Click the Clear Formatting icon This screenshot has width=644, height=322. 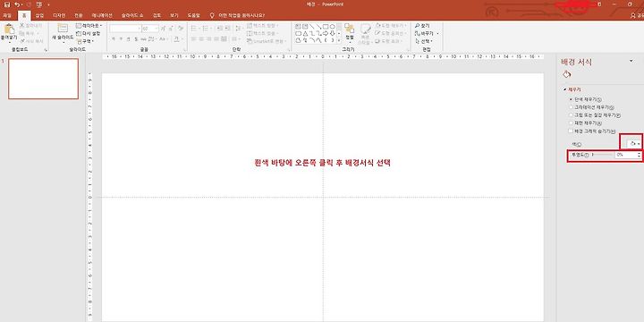(x=181, y=28)
